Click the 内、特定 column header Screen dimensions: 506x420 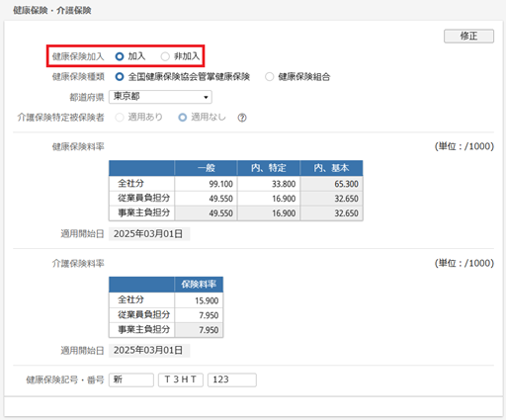point(268,168)
